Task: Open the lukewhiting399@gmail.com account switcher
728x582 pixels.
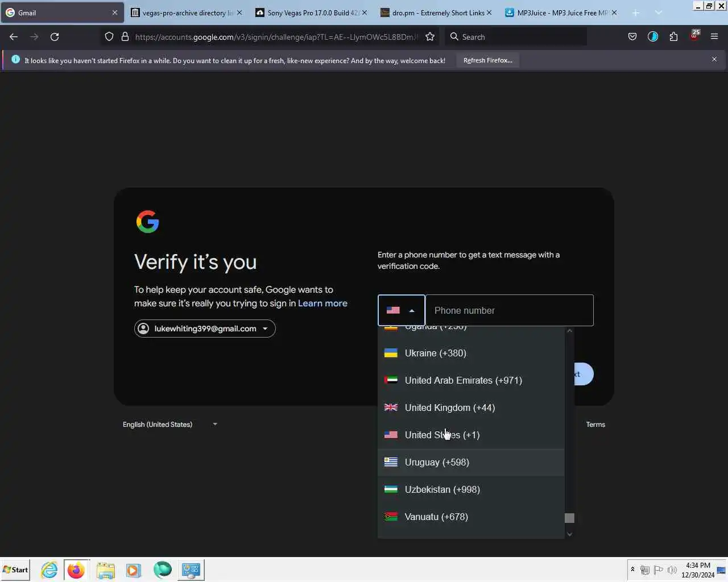Action: [x=205, y=329]
